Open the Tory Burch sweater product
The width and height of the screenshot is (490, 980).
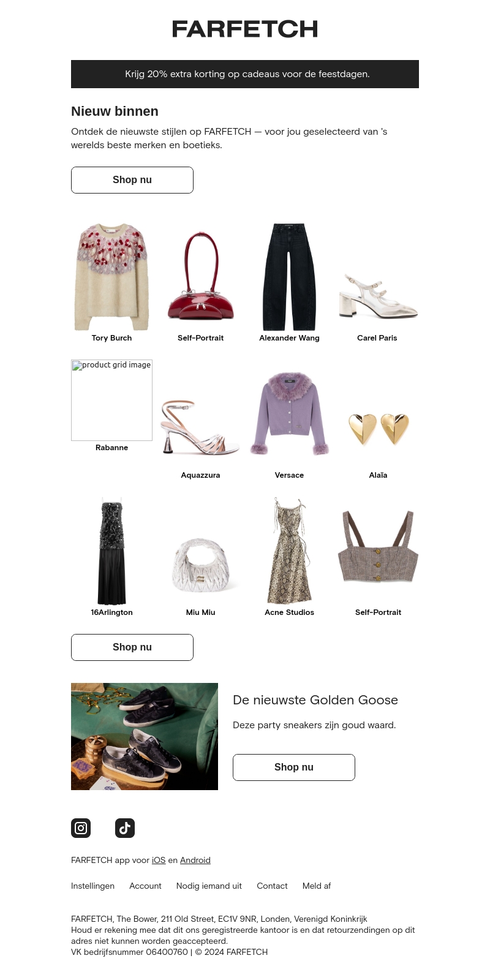pos(111,277)
